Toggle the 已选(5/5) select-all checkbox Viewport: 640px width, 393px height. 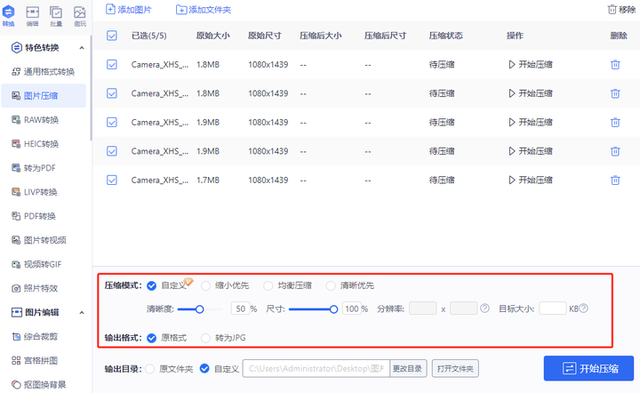point(112,36)
